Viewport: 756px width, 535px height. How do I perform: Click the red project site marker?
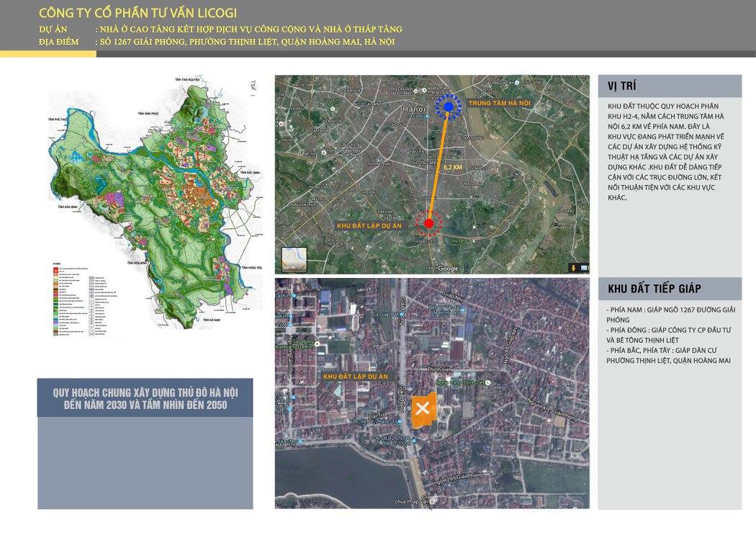(429, 224)
